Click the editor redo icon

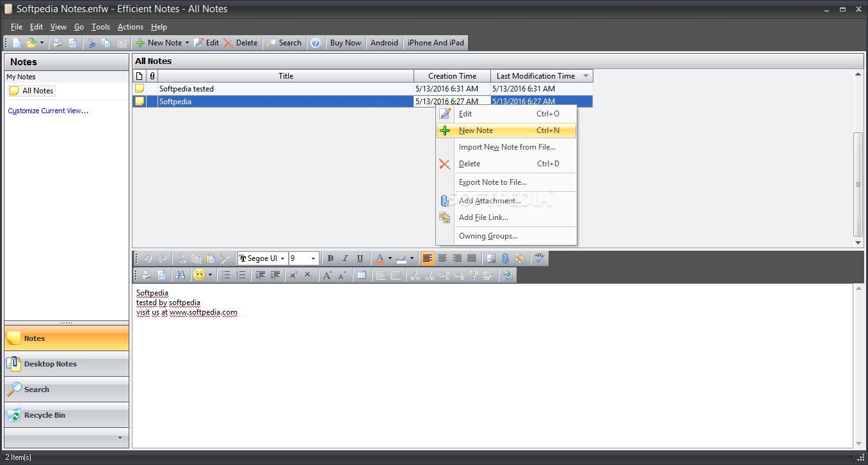point(163,258)
